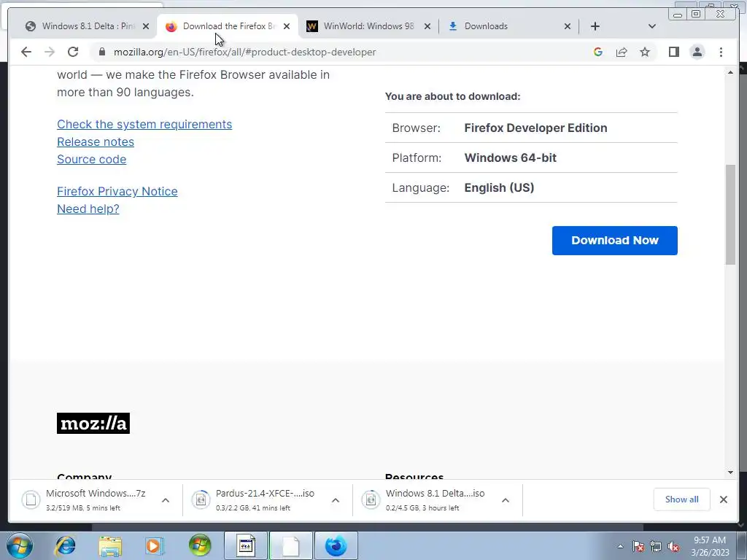Close the WinWorld tab

click(427, 26)
